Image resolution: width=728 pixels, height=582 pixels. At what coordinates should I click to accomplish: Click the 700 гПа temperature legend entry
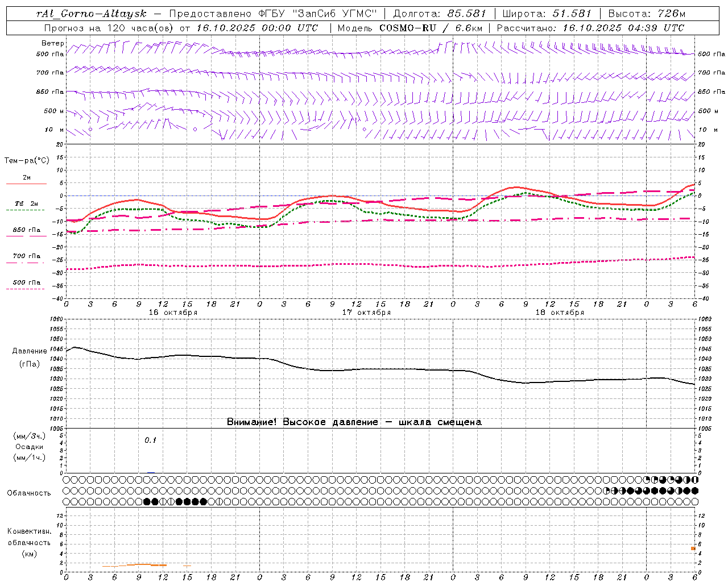coord(26,256)
